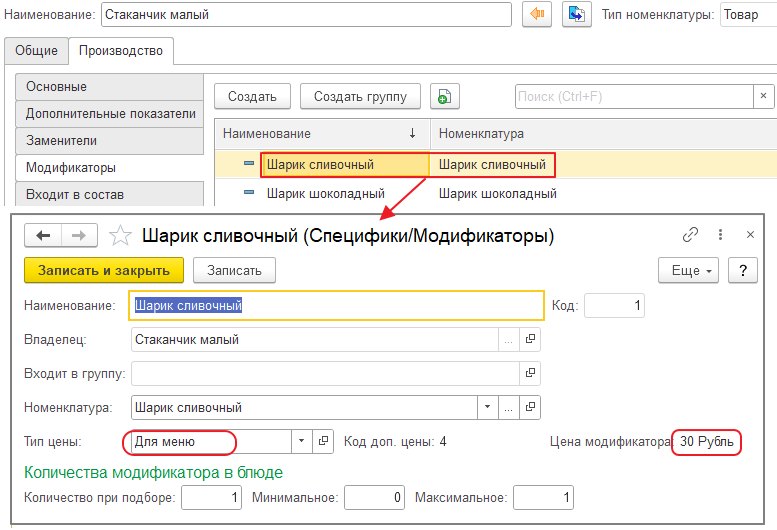Viewport: 777px width, 530px height.
Task: Click the Минимальное quantity field
Action: 375,497
